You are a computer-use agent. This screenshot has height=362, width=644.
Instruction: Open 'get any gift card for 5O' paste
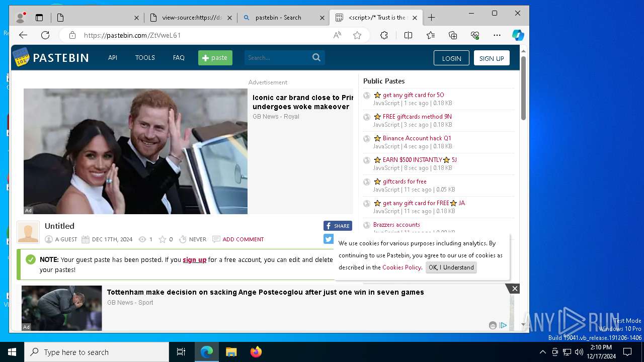pyautogui.click(x=413, y=95)
